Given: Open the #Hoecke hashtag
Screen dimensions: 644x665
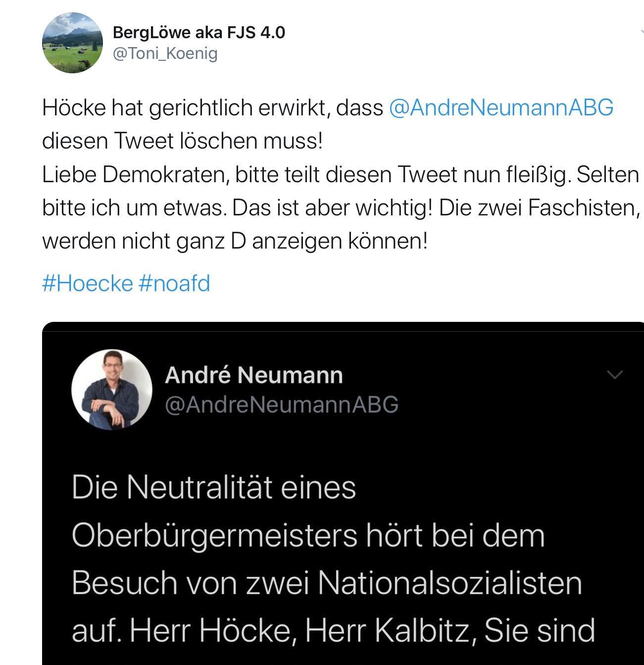Looking at the screenshot, I should point(88,284).
